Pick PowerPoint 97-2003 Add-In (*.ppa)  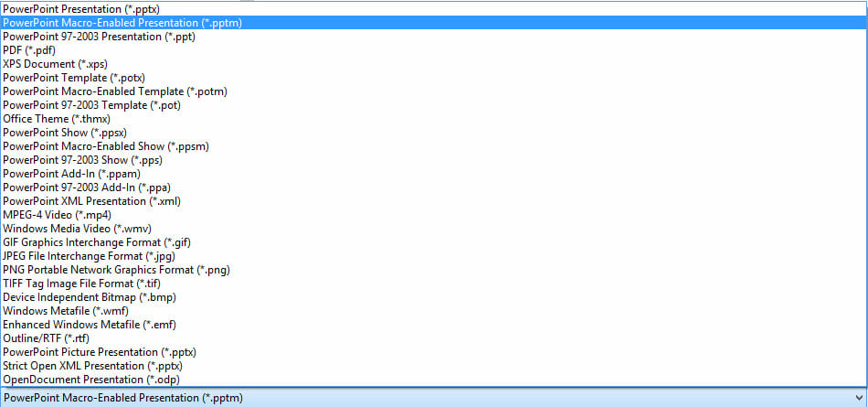tap(433, 187)
